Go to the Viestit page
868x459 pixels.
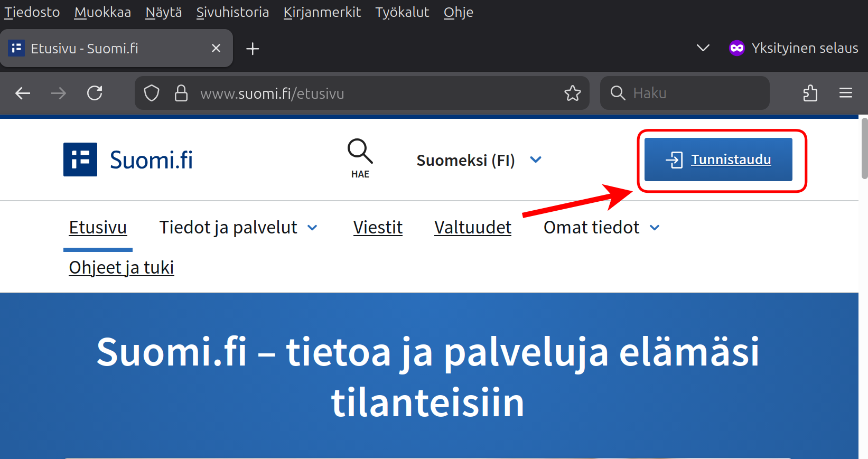[378, 228]
